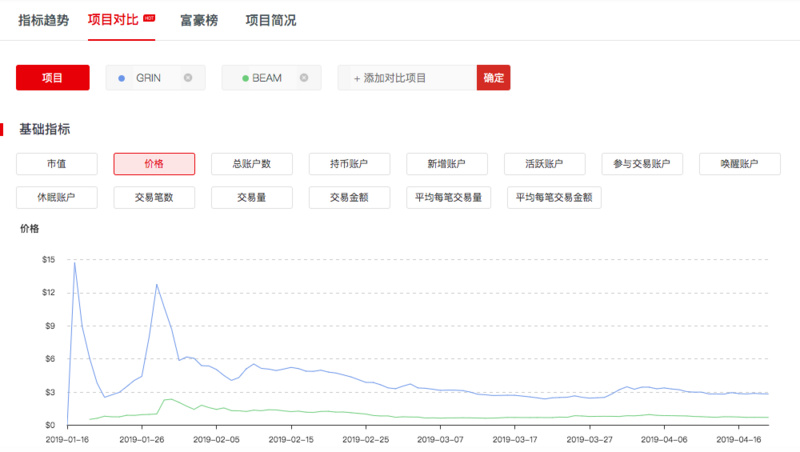Click the 确定 confirm button
Screen dimensions: 800x452
493,78
